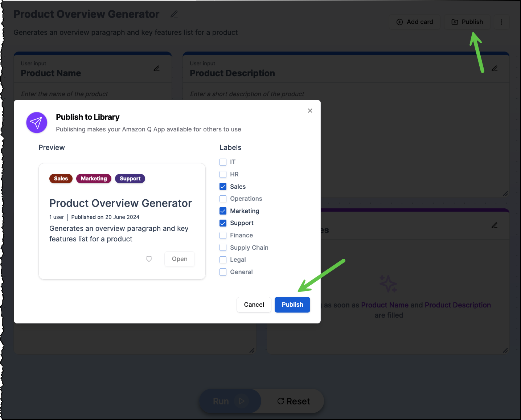This screenshot has height=420, width=521.
Task: Open the app from the preview card
Action: click(x=179, y=259)
